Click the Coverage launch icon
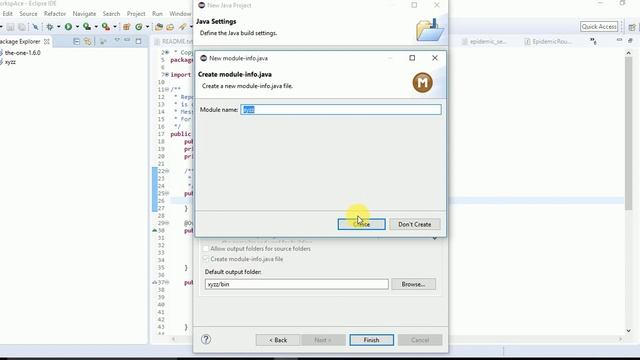640x360 pixels. [87, 27]
